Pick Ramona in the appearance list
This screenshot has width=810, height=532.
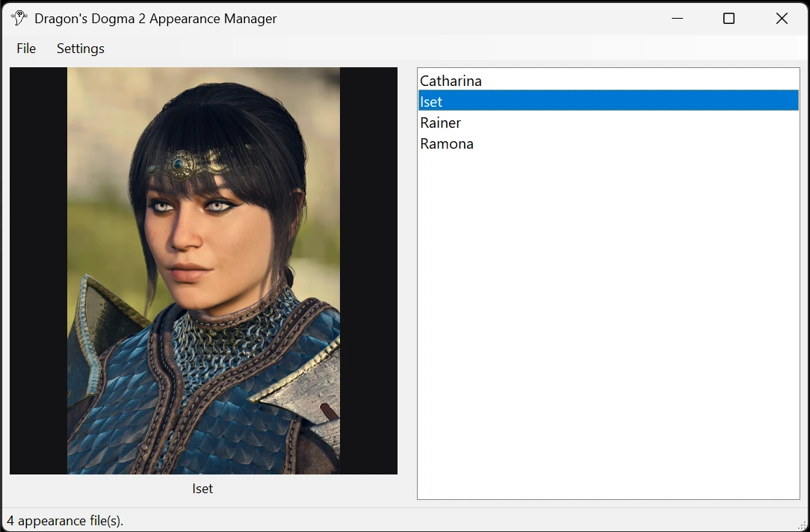608,143
